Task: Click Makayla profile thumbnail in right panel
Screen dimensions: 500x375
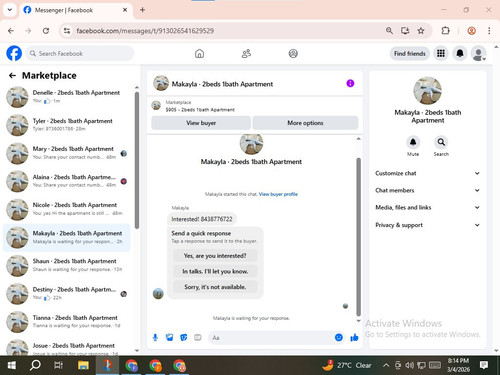Action: 427,91
